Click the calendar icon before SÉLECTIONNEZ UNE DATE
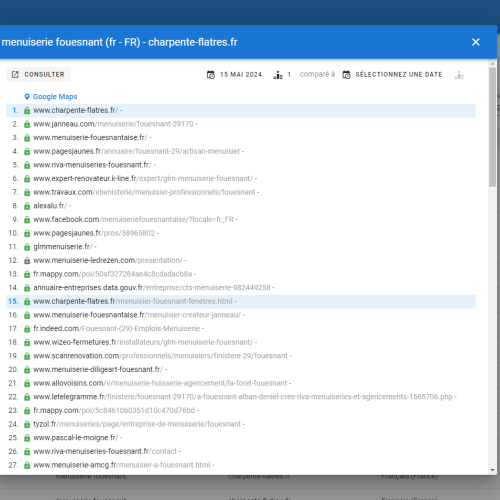 click(x=346, y=75)
